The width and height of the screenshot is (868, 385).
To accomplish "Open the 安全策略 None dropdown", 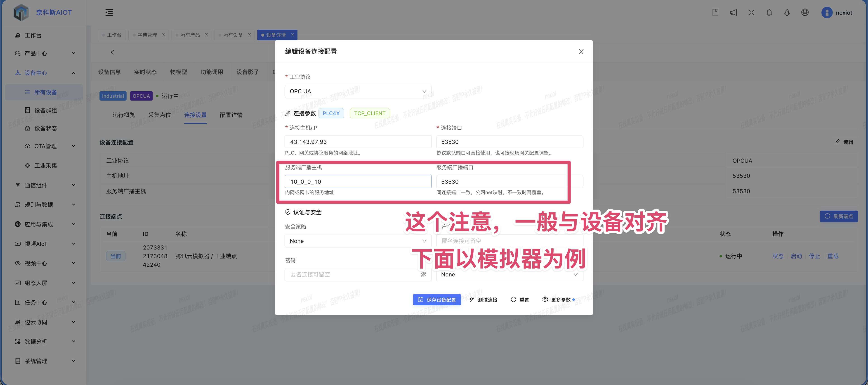I will coord(358,241).
